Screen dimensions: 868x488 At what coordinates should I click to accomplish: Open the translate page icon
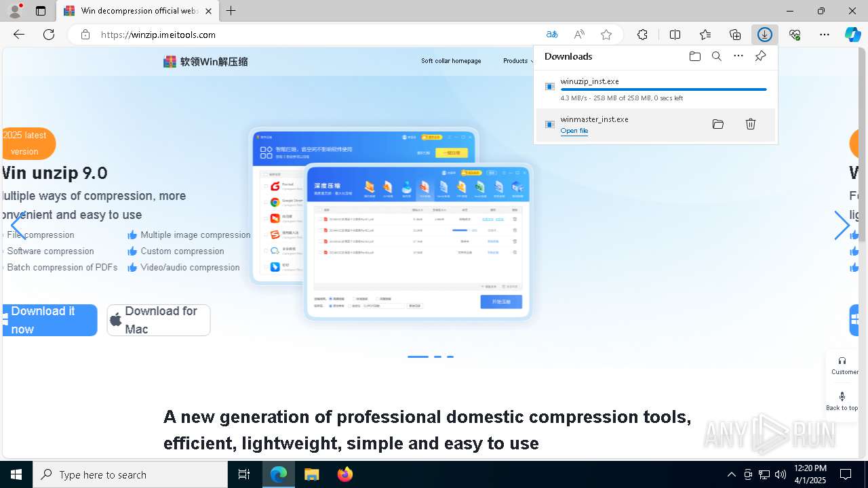(552, 35)
